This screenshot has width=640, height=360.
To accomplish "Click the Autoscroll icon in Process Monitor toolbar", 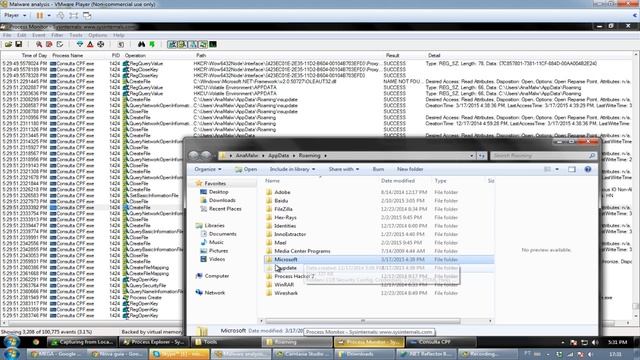I will [49, 44].
